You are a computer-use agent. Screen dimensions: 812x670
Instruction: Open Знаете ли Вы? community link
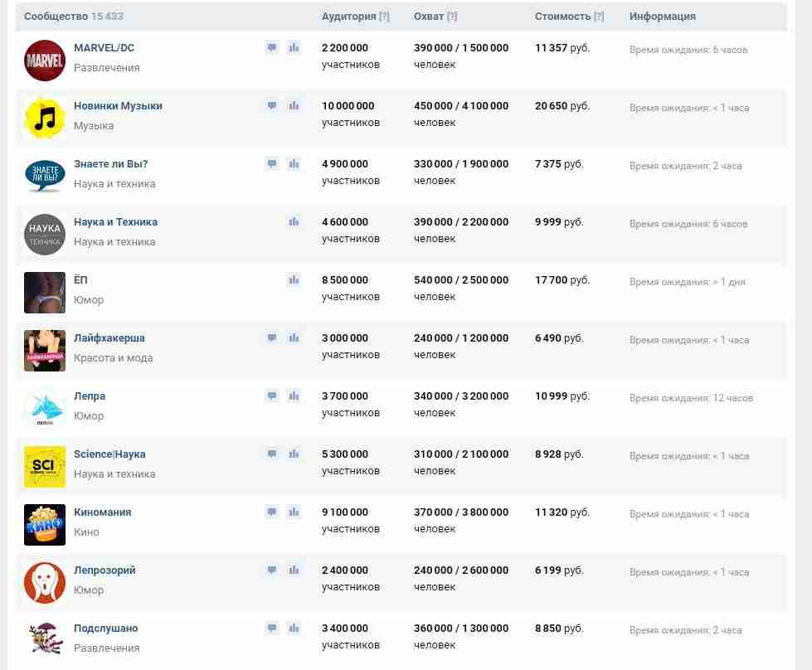(111, 163)
